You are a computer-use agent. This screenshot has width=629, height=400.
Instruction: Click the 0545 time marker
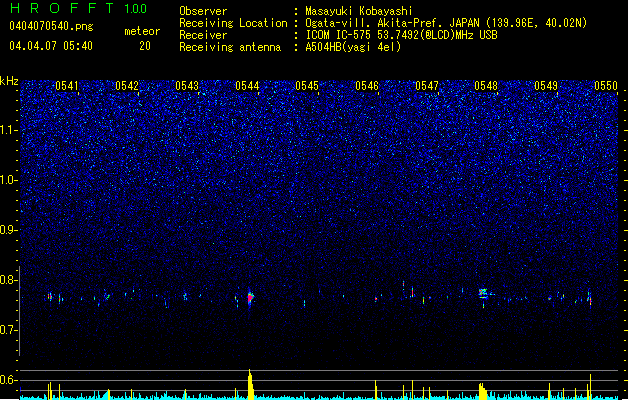point(307,86)
